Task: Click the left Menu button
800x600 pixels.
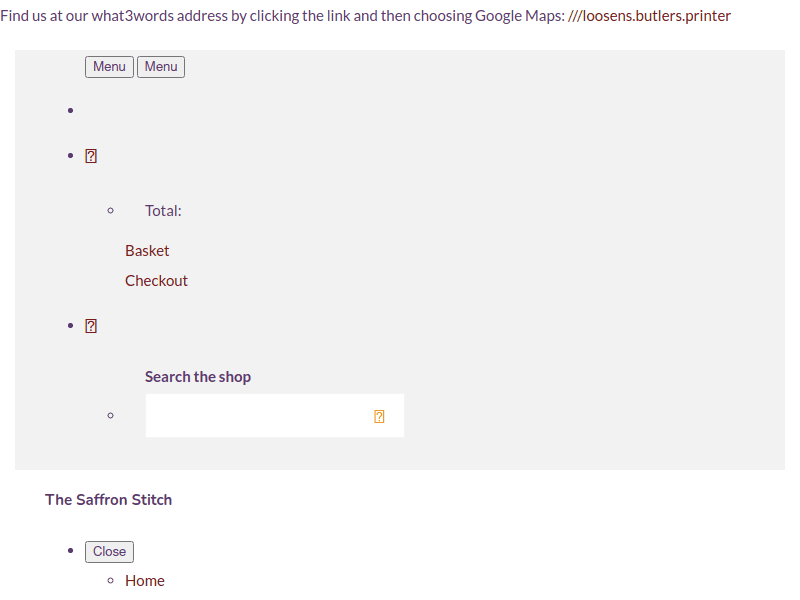Action: click(x=109, y=67)
